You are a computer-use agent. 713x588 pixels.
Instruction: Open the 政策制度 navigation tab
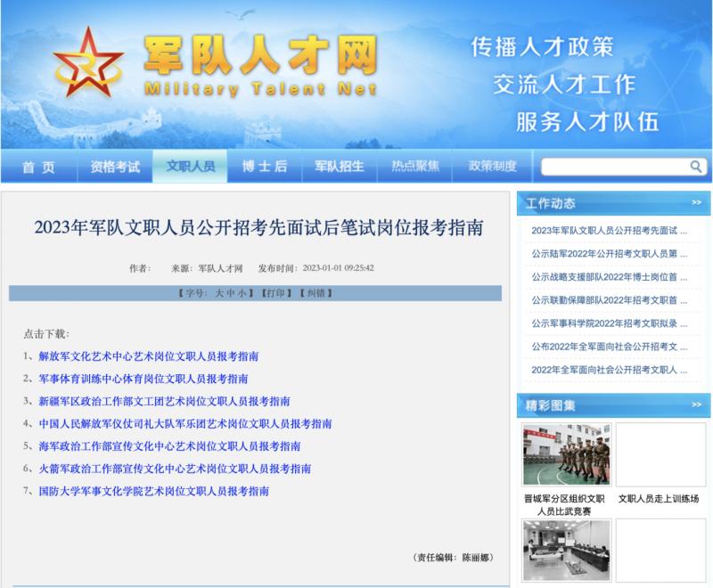pos(492,167)
